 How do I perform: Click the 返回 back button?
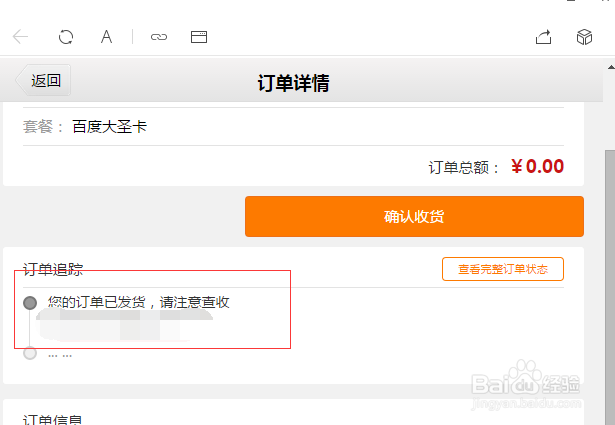click(x=43, y=80)
